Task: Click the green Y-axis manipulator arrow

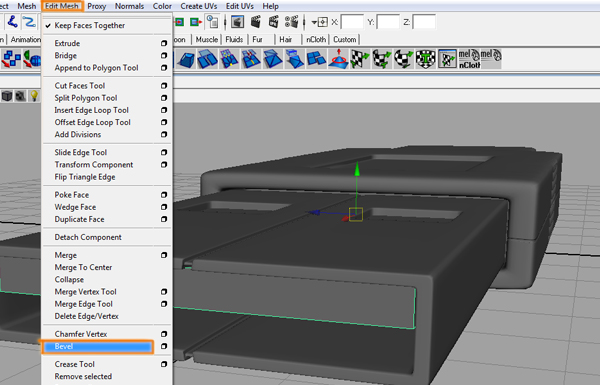Action: 357,169
